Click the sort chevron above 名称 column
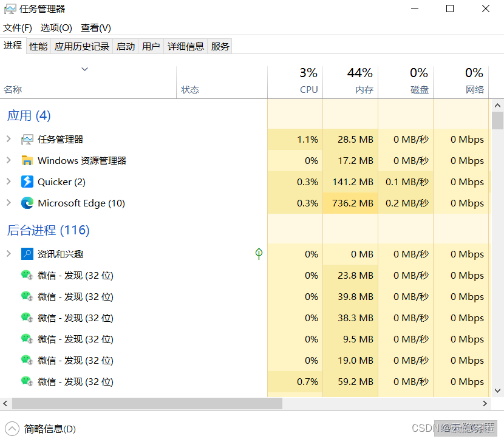504x439 pixels. coord(84,69)
